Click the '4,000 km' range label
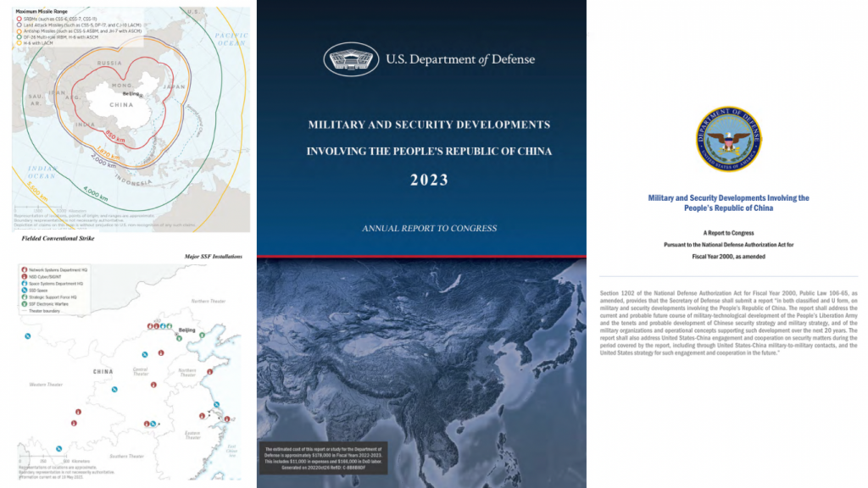Viewport: 868px width, 488px height. coord(95,193)
